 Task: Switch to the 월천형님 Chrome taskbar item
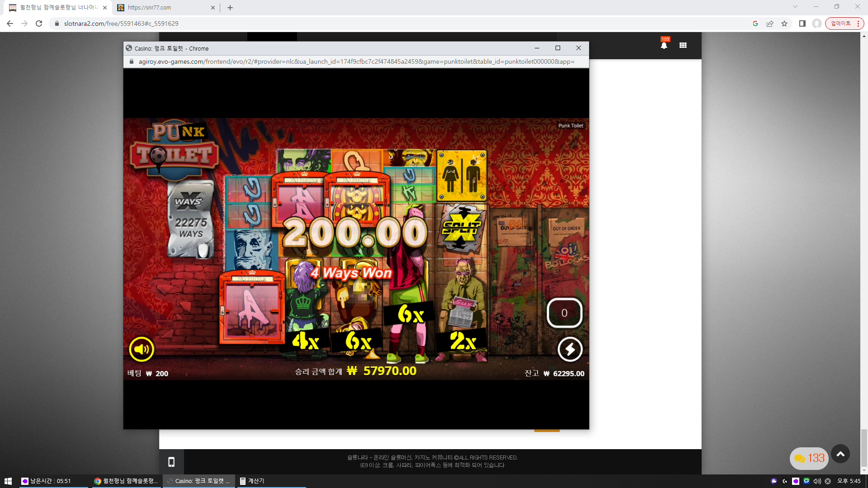pos(126,481)
